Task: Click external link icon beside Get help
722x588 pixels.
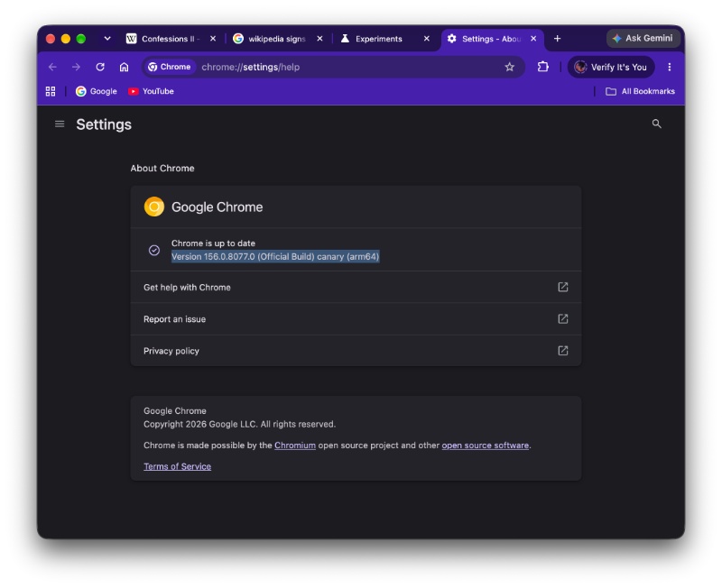Action: [x=562, y=287]
